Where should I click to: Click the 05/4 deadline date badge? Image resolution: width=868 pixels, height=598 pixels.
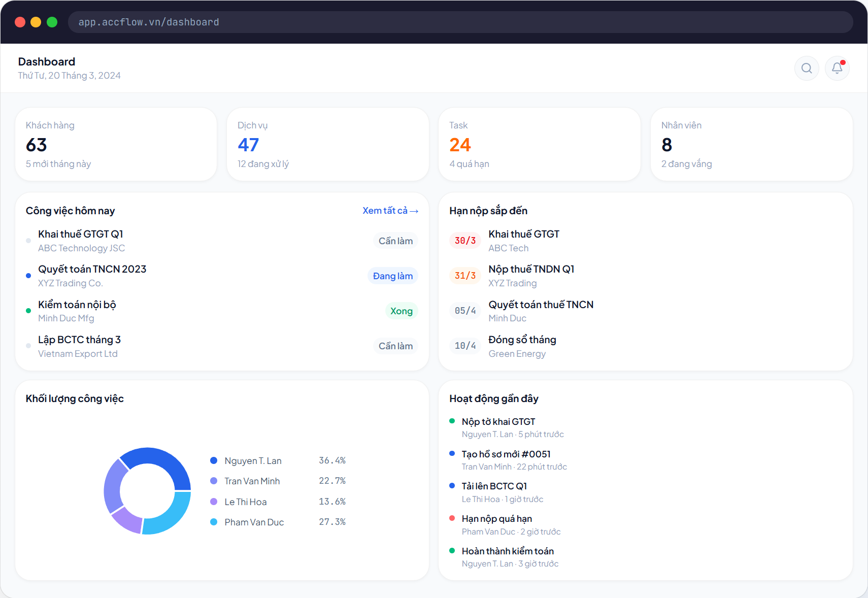coord(465,311)
